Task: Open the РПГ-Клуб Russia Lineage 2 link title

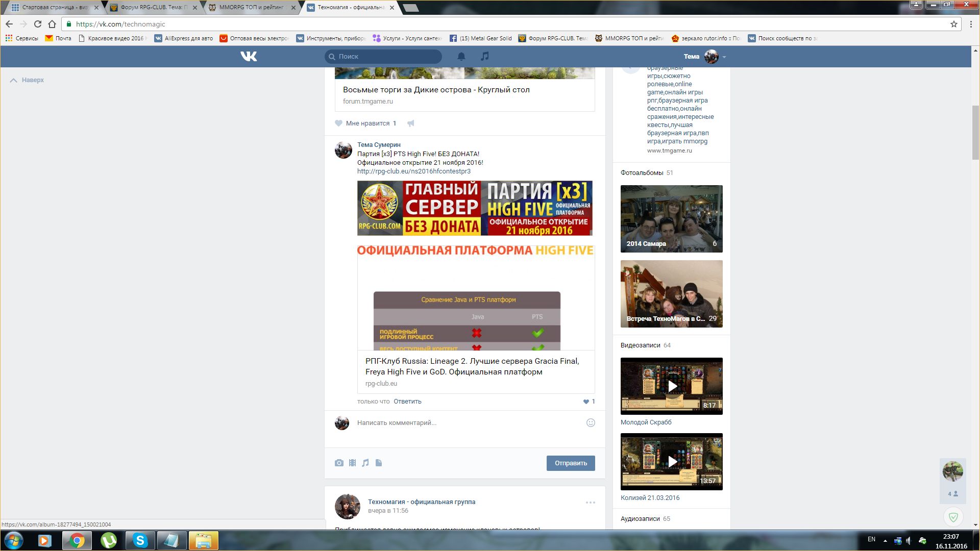Action: pyautogui.click(x=472, y=366)
